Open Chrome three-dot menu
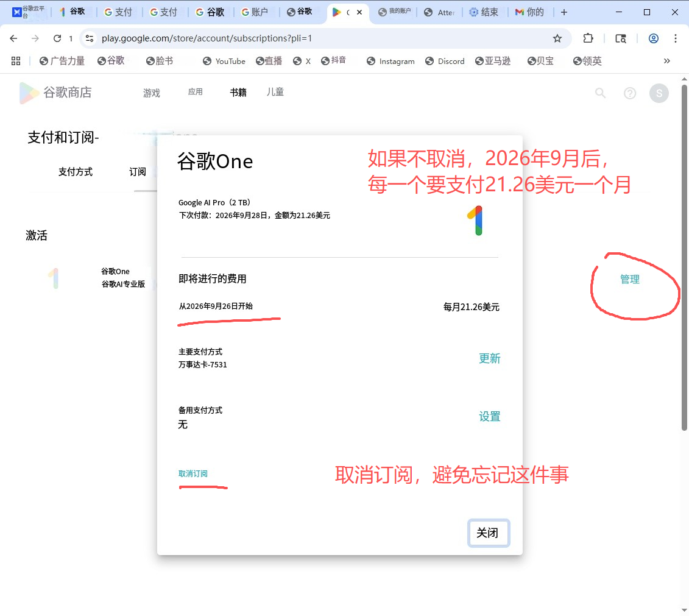Screen dimensions: 689x616 tap(676, 38)
